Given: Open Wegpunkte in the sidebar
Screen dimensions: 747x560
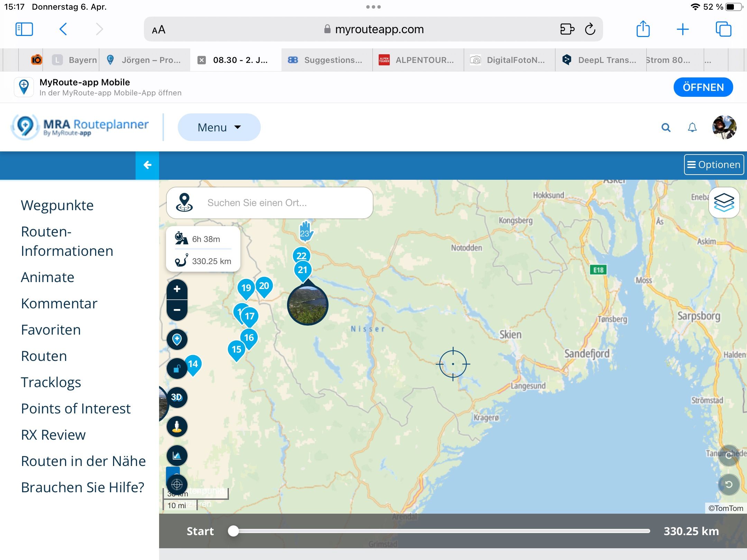Looking at the screenshot, I should 57,205.
